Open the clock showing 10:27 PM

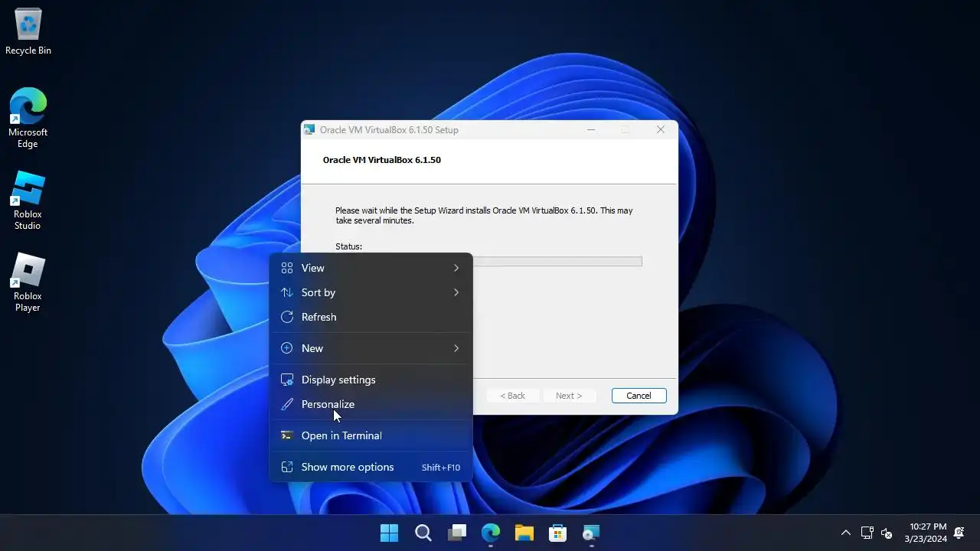click(926, 533)
